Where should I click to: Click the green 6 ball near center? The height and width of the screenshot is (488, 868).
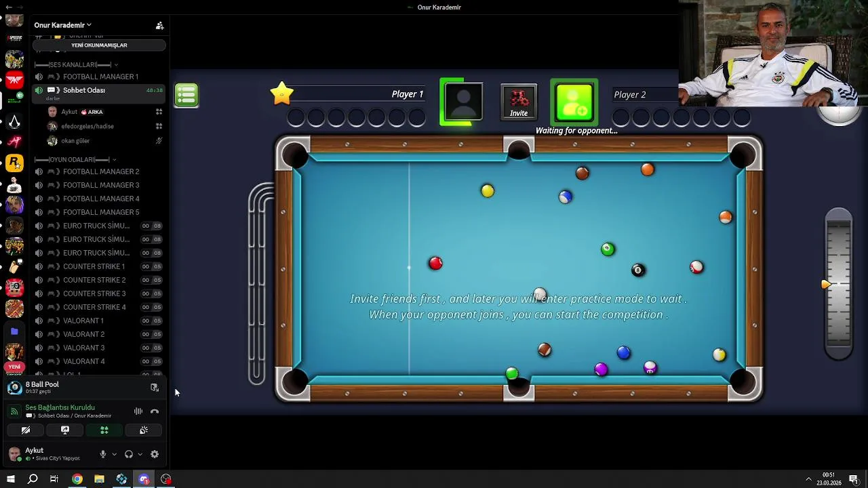pyautogui.click(x=608, y=249)
